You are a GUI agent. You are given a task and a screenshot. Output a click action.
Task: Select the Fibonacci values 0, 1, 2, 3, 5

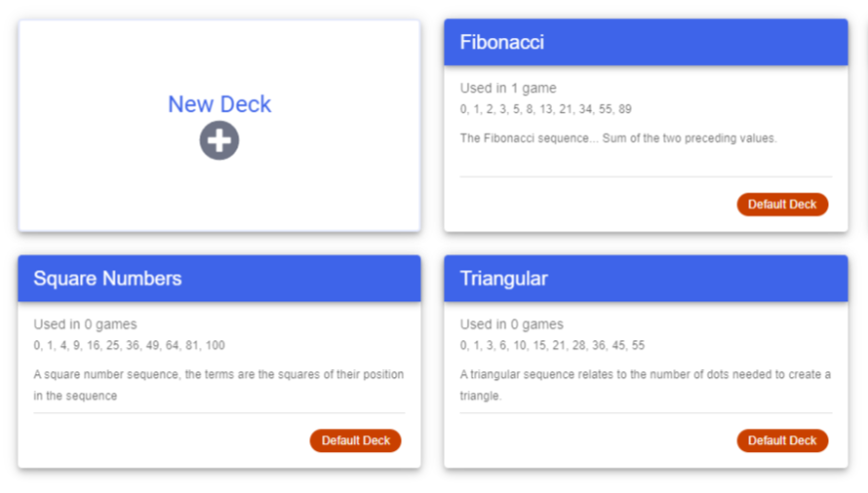pyautogui.click(x=545, y=109)
